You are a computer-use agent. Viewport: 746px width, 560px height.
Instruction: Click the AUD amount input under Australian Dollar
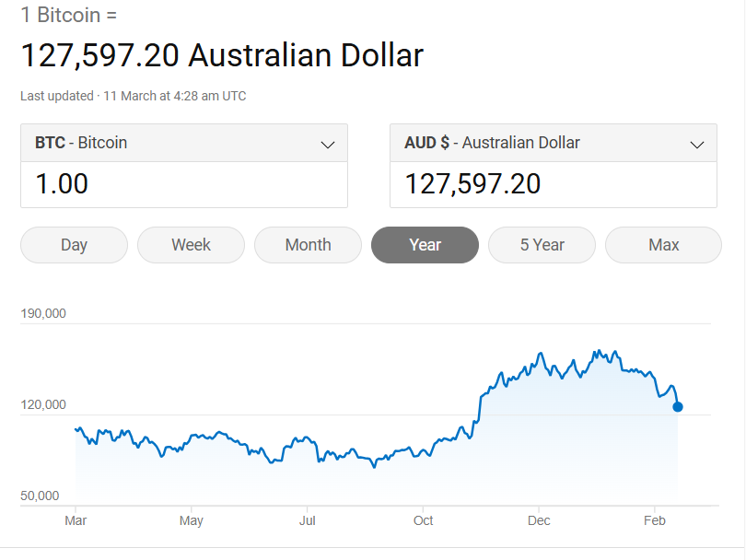click(x=553, y=184)
